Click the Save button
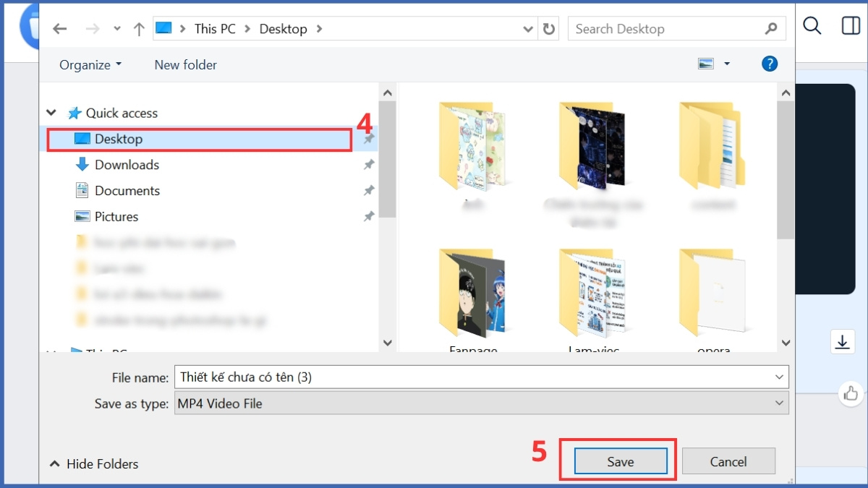The width and height of the screenshot is (868, 488). point(621,461)
